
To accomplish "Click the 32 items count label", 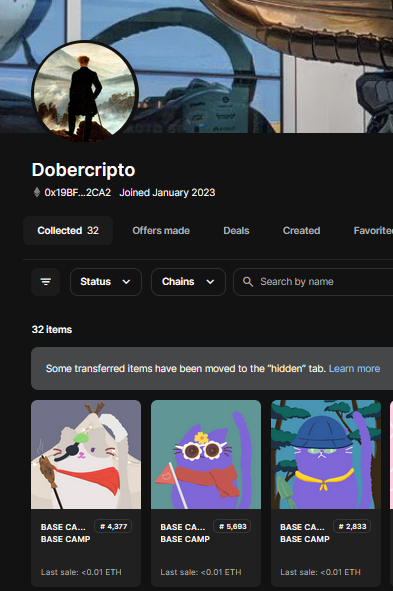I will coord(52,329).
